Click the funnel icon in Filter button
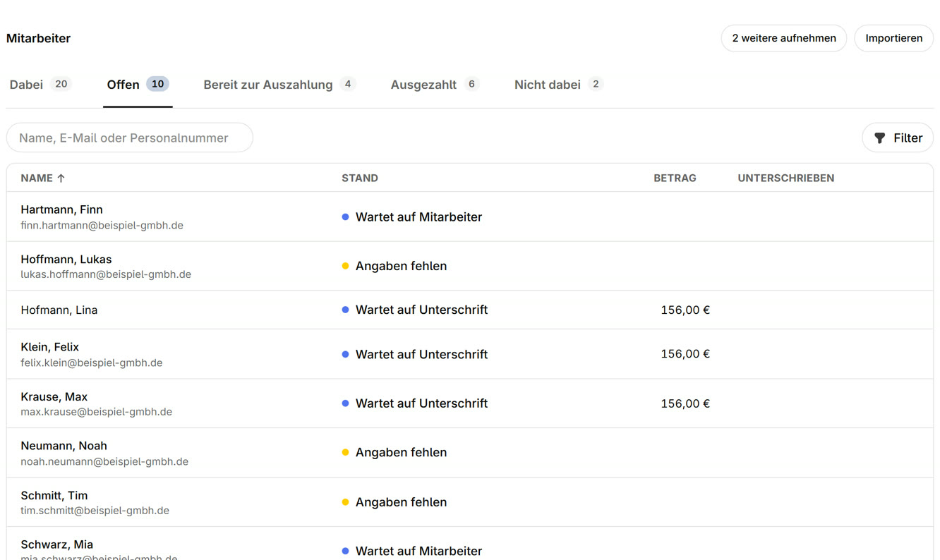940x560 pixels. (x=879, y=138)
